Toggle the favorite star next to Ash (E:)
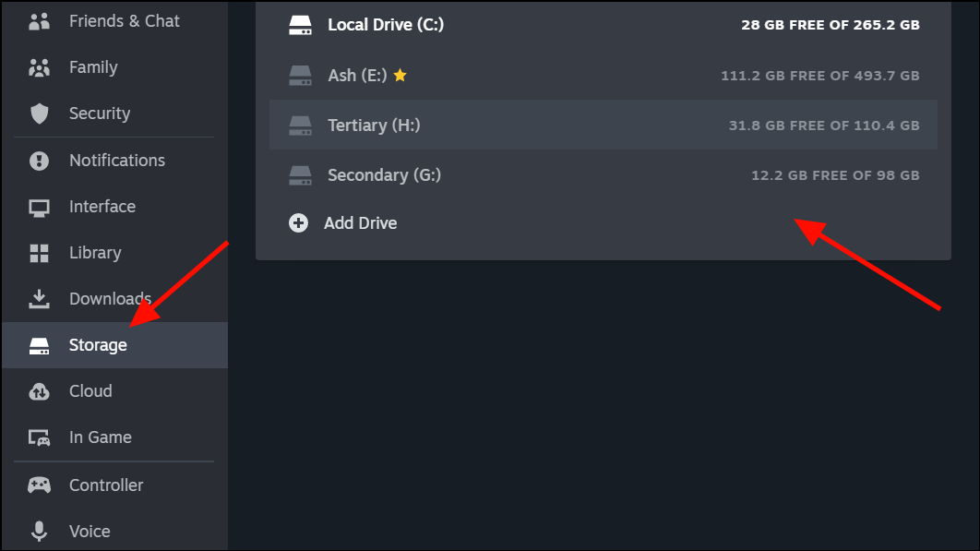This screenshot has width=980, height=551. (399, 76)
